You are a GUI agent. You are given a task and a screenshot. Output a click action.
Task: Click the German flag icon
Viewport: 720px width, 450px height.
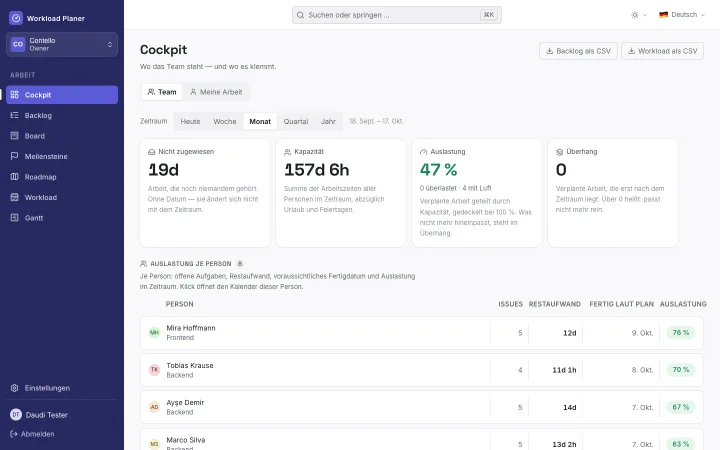click(x=664, y=15)
